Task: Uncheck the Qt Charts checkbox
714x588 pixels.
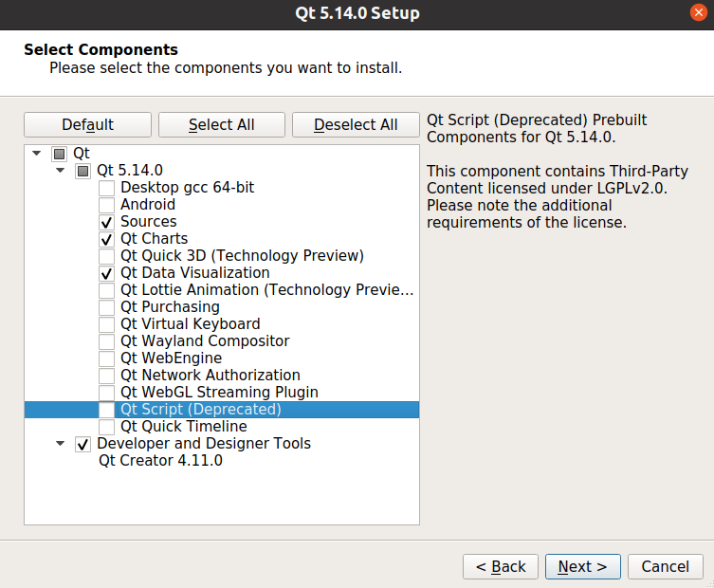Action: 106,239
